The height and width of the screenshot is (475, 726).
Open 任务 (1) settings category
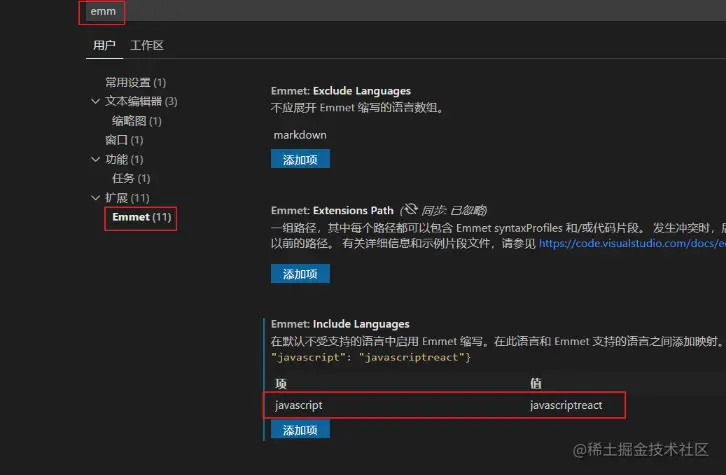[131, 178]
